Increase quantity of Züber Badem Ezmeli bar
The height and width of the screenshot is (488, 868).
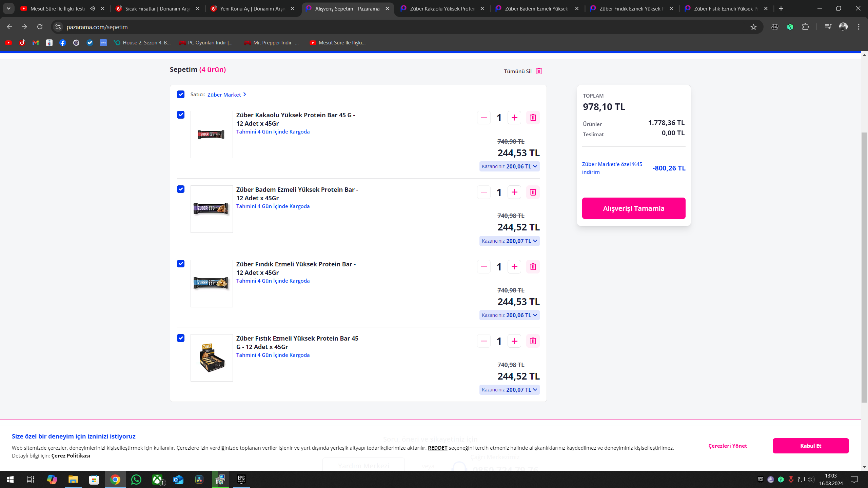point(514,192)
